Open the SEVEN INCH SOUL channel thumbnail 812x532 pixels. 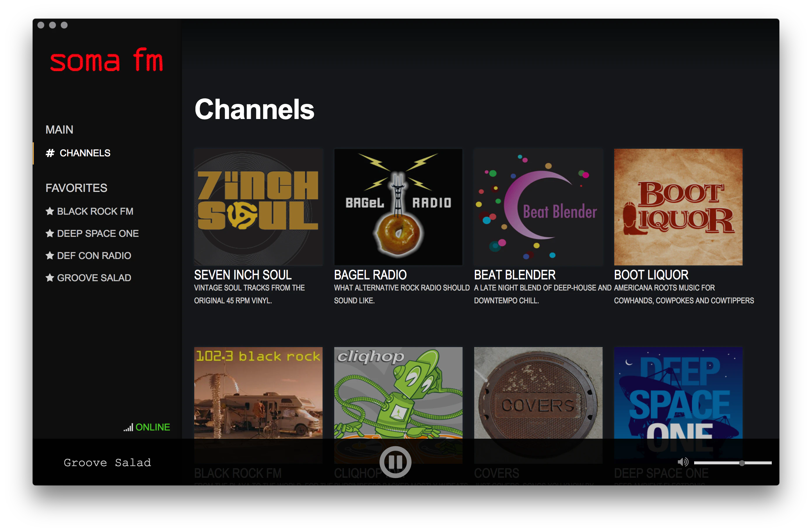point(258,207)
